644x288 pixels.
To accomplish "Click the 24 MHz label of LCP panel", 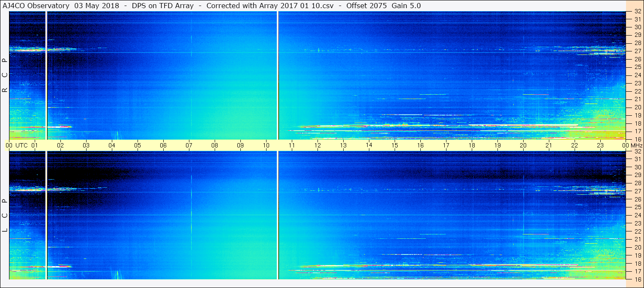I will 638,215.
